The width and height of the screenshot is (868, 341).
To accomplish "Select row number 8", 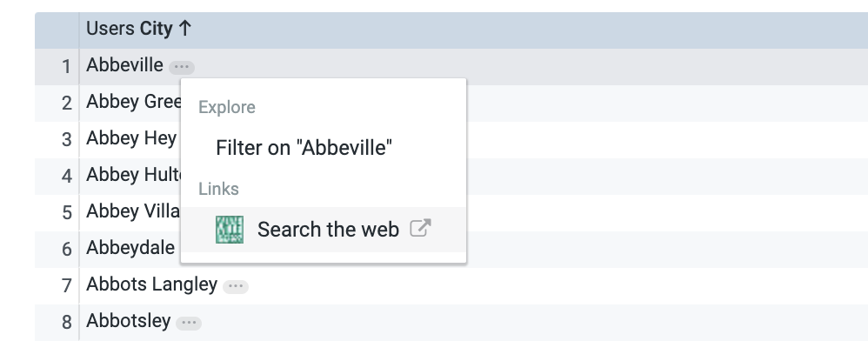I will [x=66, y=323].
